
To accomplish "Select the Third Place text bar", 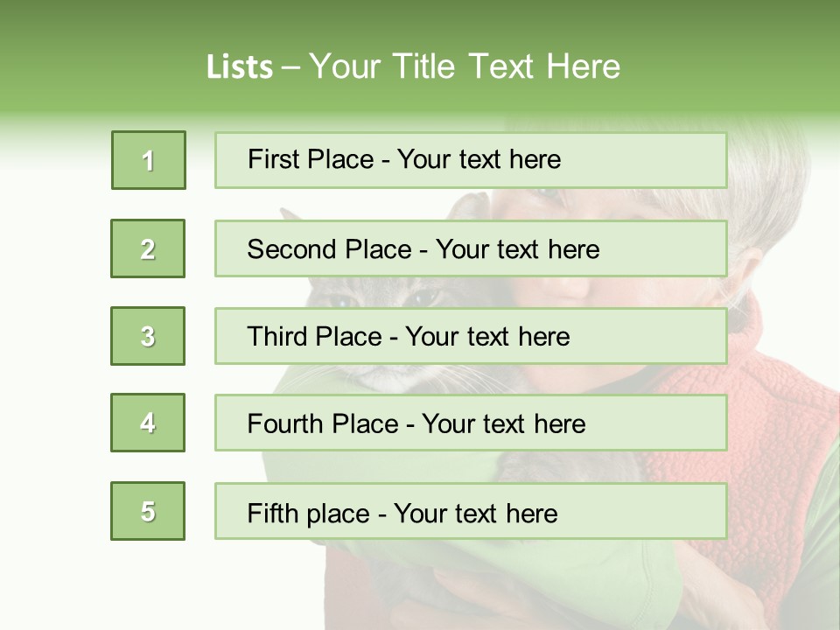I will 471,336.
